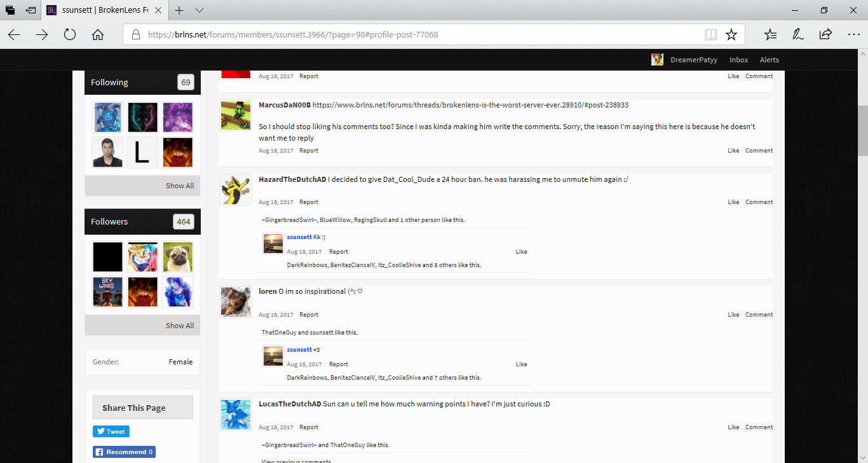Open reading view icon in address bar

coord(711,35)
